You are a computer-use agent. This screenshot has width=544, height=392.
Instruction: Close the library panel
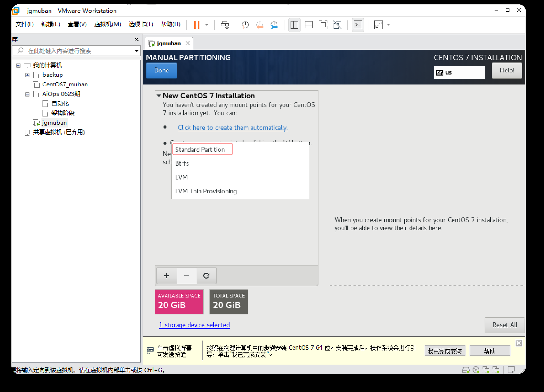(136, 39)
